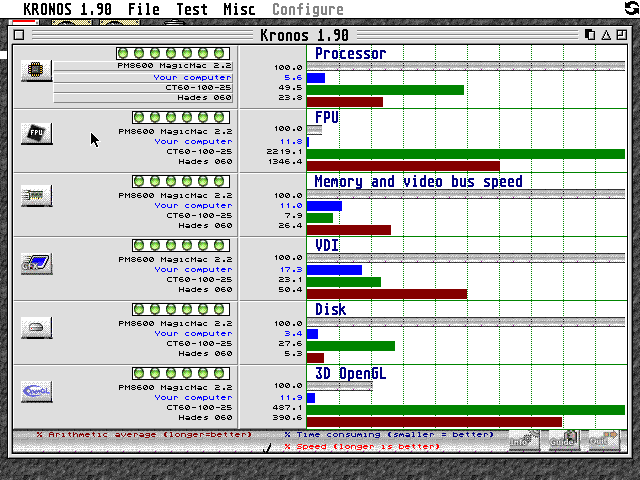Open the Misc menu
This screenshot has width=640, height=480.
[x=240, y=9]
